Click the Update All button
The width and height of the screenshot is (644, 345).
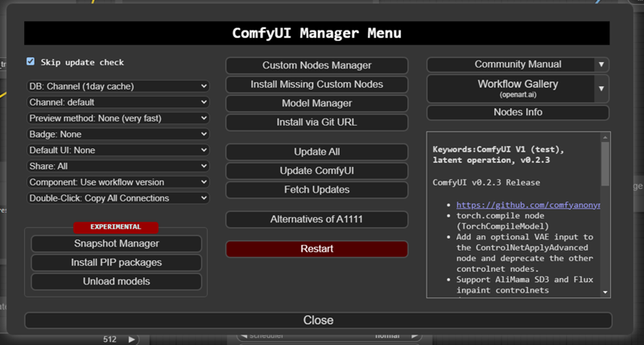[316, 152]
